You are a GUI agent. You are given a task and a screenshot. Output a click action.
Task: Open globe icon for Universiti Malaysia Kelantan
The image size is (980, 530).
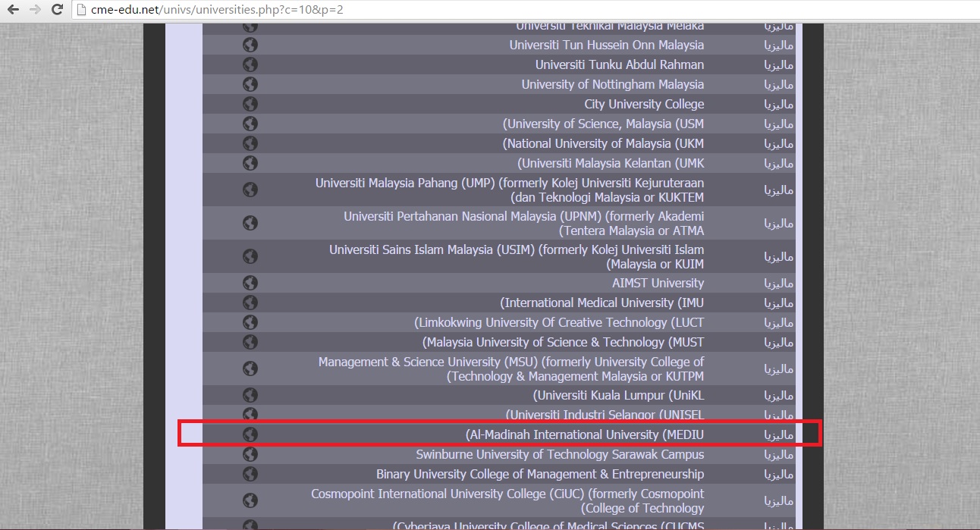[250, 163]
